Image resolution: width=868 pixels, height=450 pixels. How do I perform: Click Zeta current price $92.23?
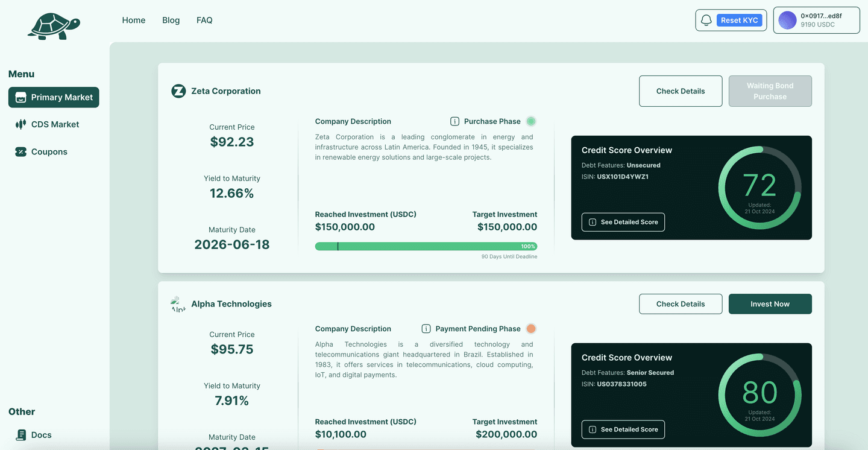tap(232, 142)
